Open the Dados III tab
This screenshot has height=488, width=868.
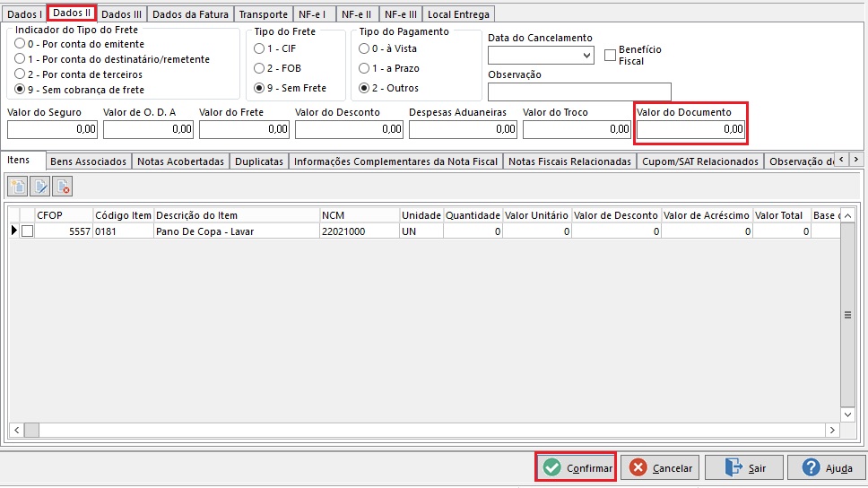coord(121,13)
